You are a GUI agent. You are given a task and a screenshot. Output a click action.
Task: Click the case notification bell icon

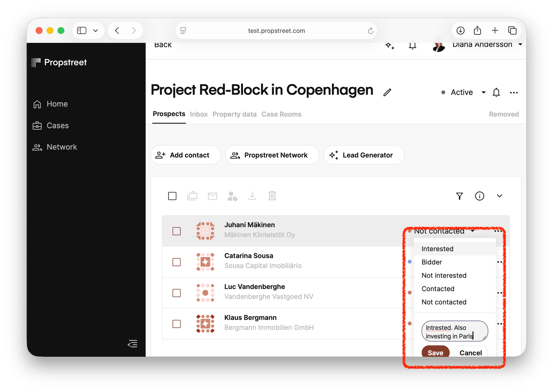496,92
